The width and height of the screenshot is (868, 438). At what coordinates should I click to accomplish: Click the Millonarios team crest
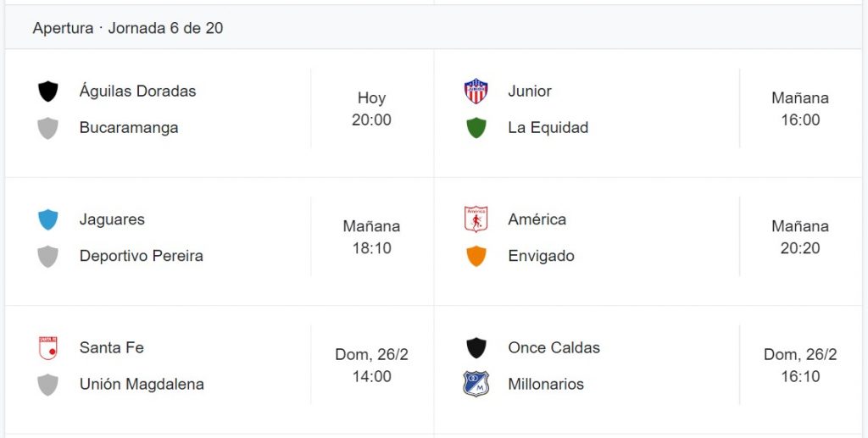pos(476,384)
